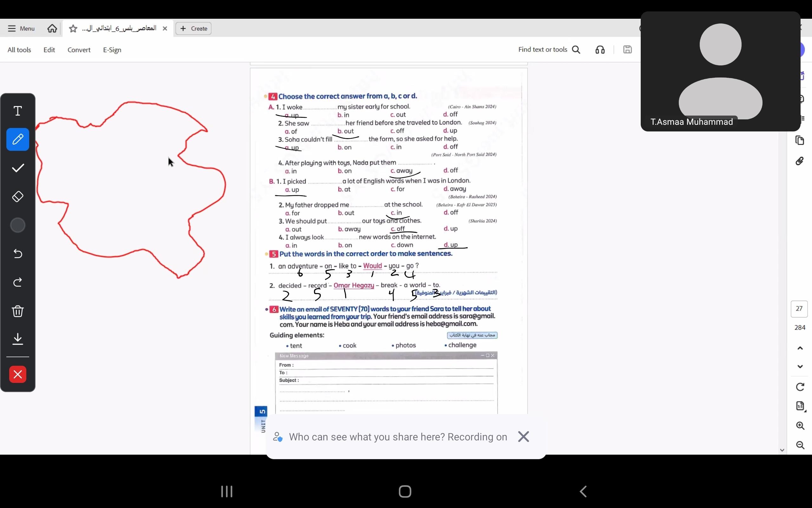Click the email 'From :' field

[x=386, y=365]
